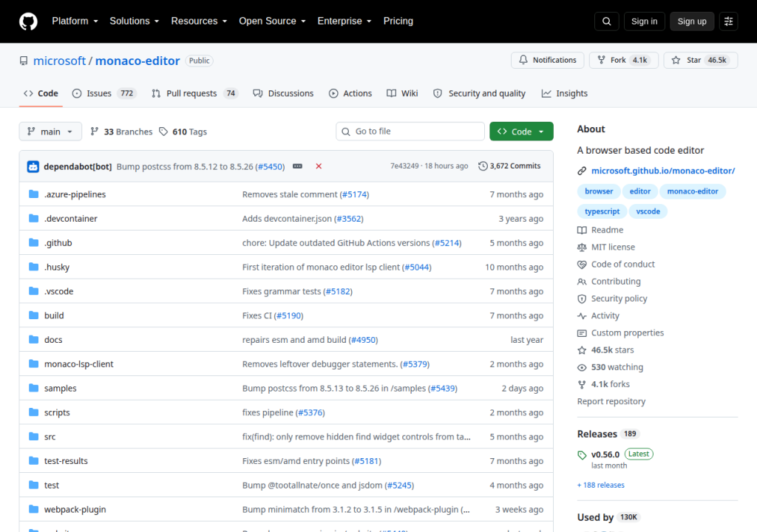757x532 pixels.
Task: Click the vscode topic tag
Action: (x=648, y=211)
